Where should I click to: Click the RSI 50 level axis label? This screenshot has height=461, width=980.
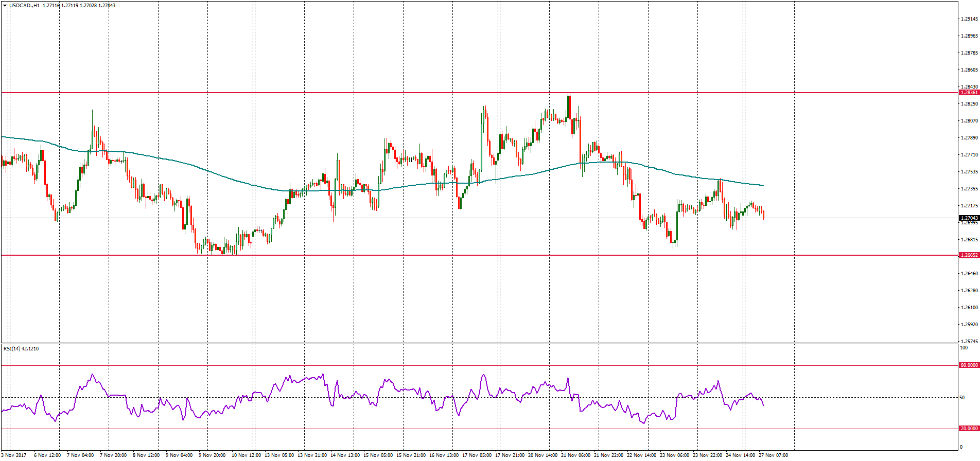pyautogui.click(x=962, y=398)
